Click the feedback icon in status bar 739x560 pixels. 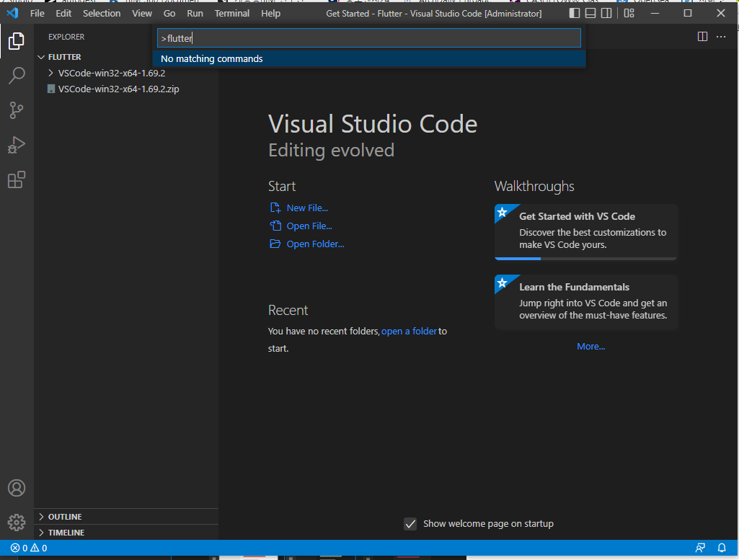(x=700, y=548)
